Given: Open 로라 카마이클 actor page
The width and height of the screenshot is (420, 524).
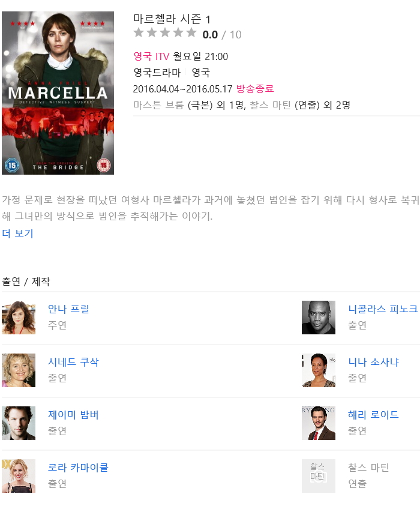Looking at the screenshot, I should pyautogui.click(x=78, y=467).
